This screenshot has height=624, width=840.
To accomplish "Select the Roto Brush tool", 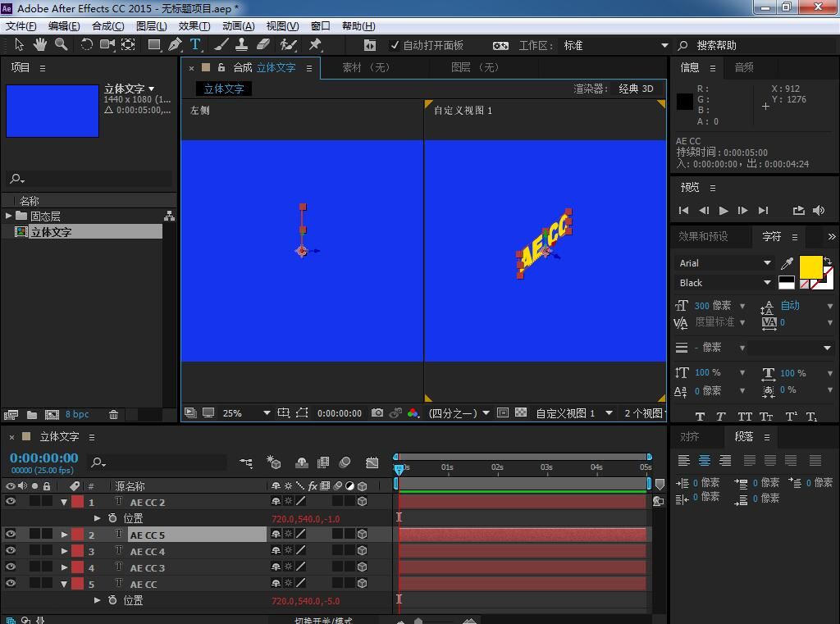I will coord(289,44).
